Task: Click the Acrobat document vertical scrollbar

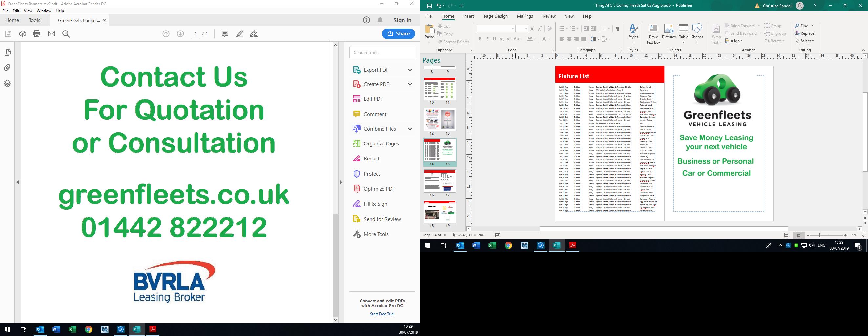Action: tap(335, 265)
